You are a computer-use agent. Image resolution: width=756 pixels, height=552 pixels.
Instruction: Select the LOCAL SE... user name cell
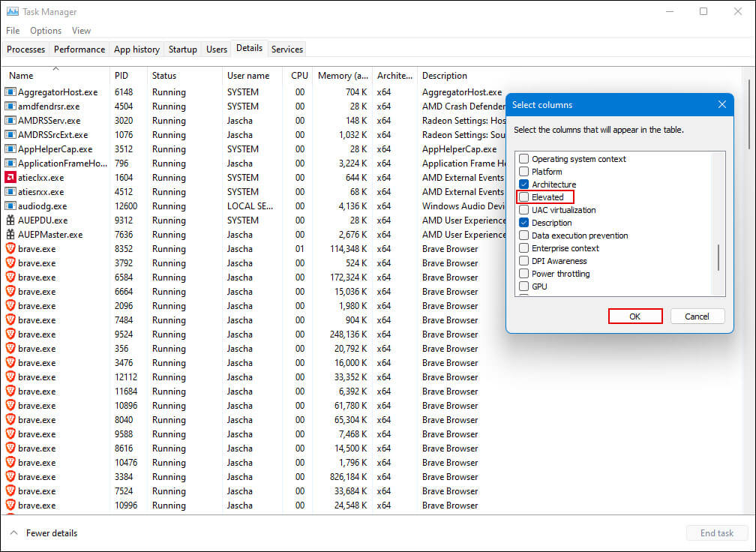(x=250, y=205)
